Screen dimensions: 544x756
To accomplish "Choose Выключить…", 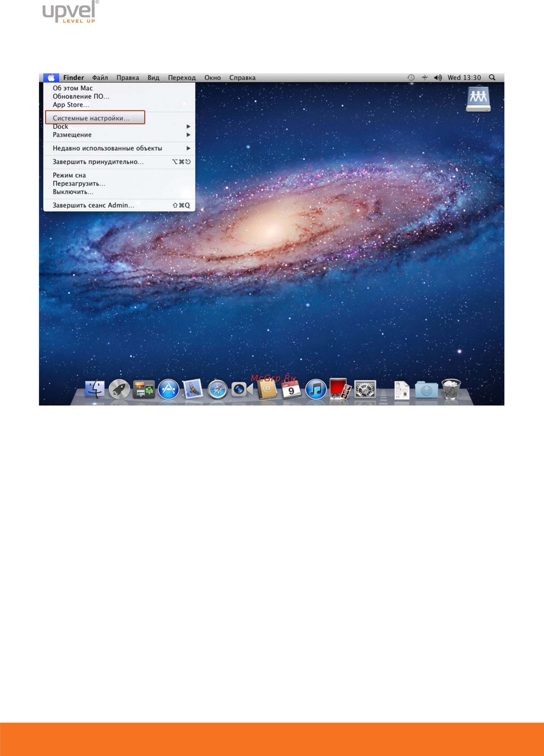I will point(119,192).
